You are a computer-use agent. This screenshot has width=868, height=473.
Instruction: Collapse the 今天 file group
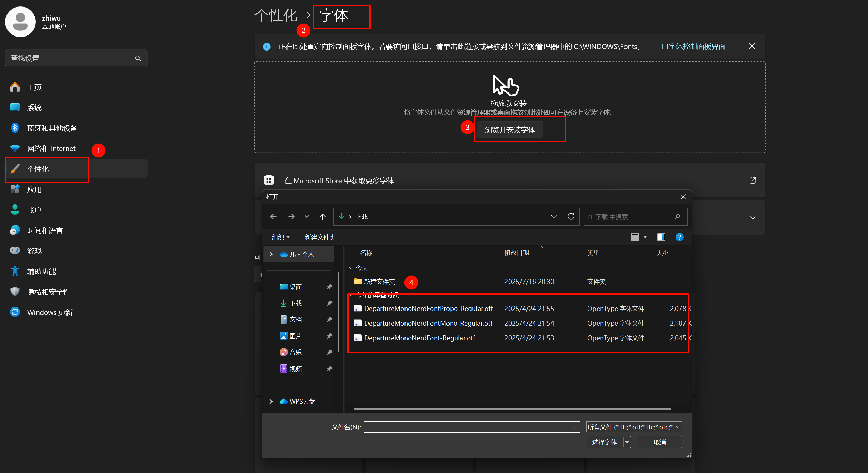coord(351,268)
